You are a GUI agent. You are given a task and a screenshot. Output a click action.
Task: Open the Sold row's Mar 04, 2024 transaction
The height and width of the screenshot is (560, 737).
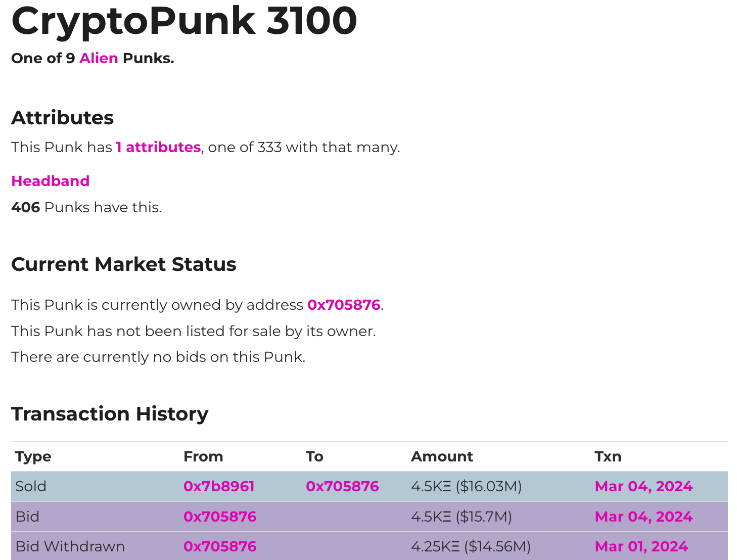click(643, 486)
